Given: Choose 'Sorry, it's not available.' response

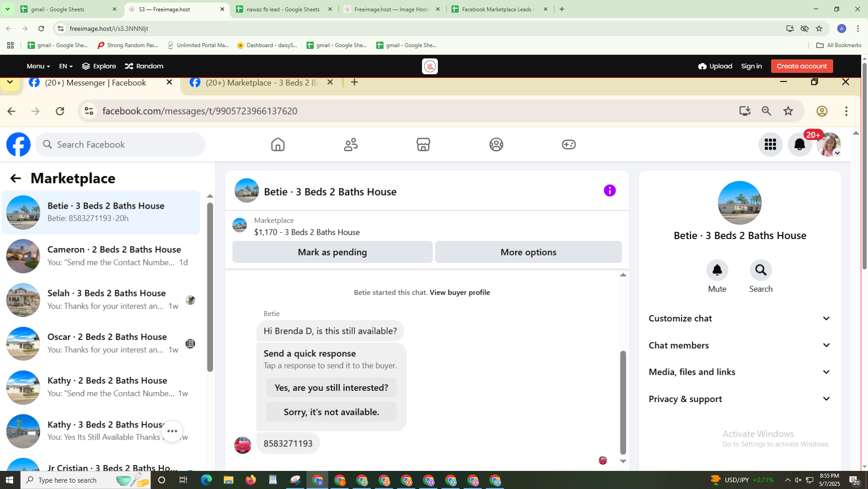Looking at the screenshot, I should (331, 412).
